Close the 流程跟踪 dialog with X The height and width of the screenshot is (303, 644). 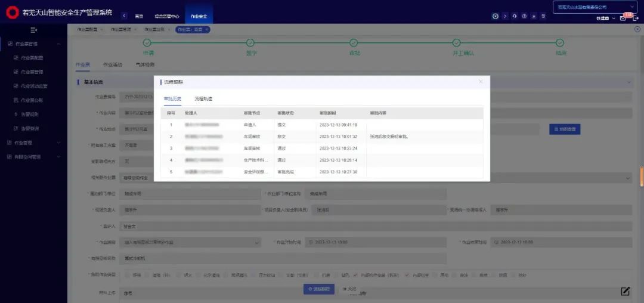tap(481, 82)
